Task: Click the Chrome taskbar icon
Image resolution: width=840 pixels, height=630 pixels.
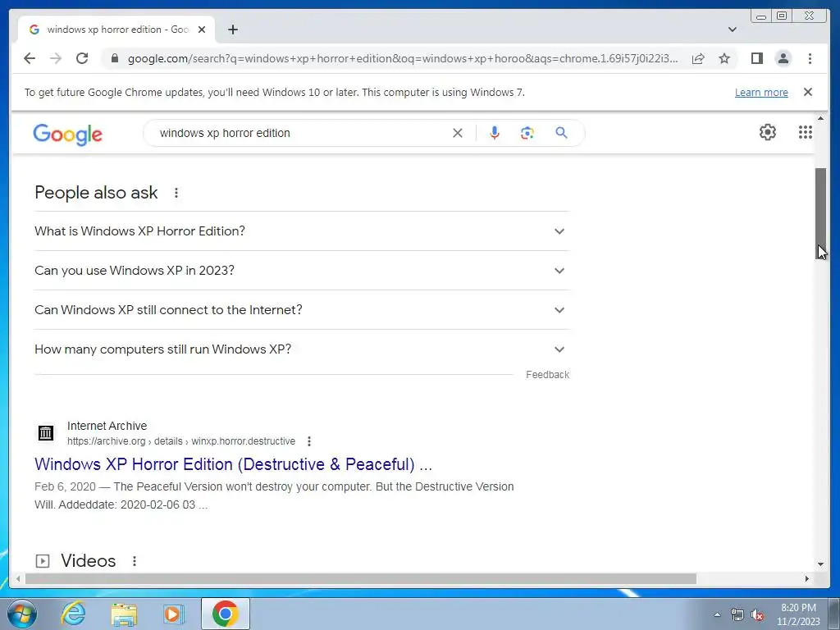Action: pos(226,614)
